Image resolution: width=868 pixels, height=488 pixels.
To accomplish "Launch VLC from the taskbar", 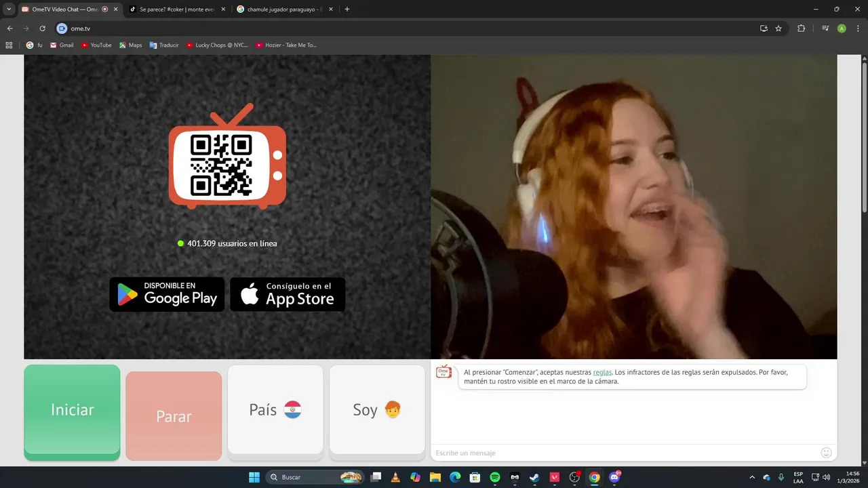I will [x=396, y=477].
